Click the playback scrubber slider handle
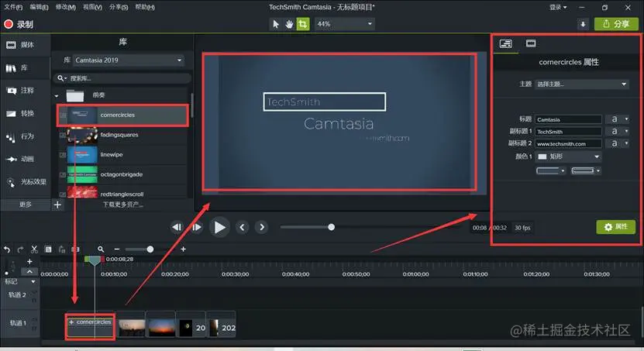The image size is (644, 351). click(x=332, y=227)
